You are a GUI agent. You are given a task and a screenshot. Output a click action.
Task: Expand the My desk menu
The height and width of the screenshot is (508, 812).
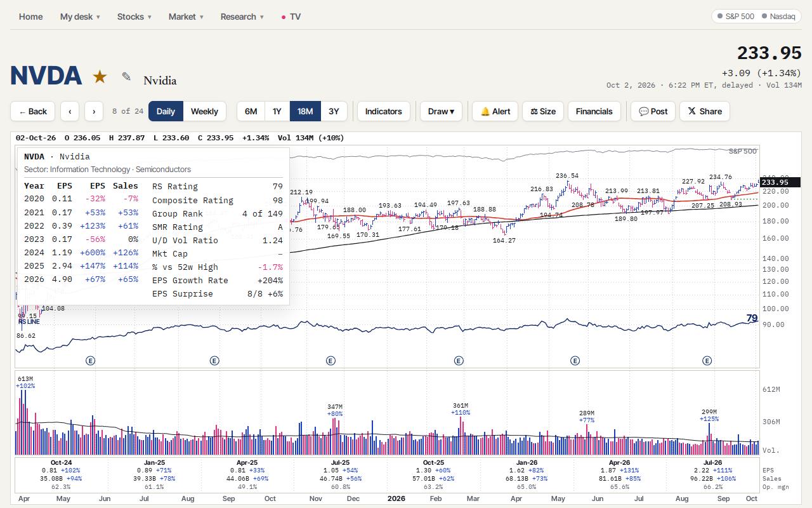(80, 17)
